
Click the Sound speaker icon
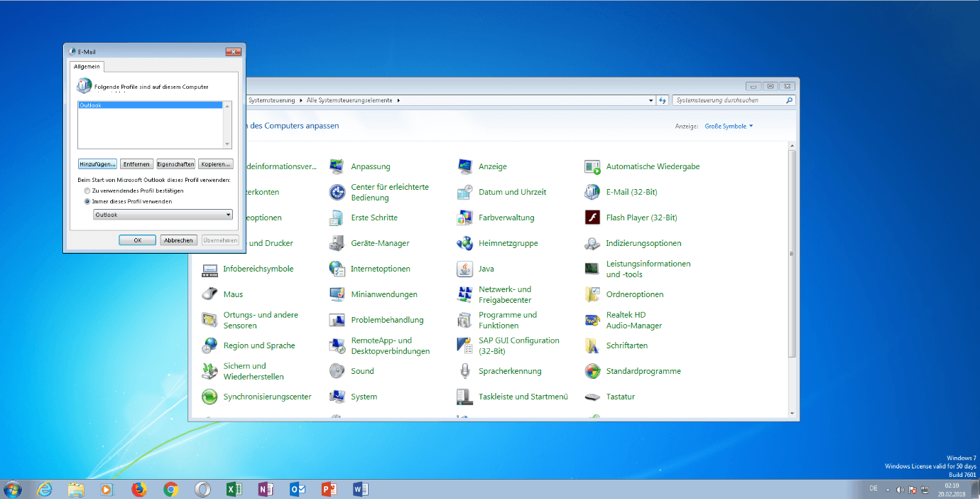click(337, 371)
